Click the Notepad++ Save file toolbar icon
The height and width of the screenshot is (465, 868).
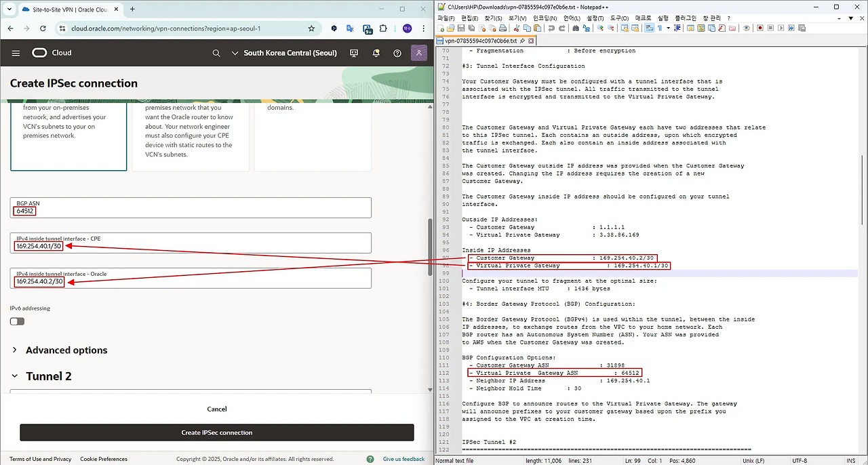pos(461,28)
